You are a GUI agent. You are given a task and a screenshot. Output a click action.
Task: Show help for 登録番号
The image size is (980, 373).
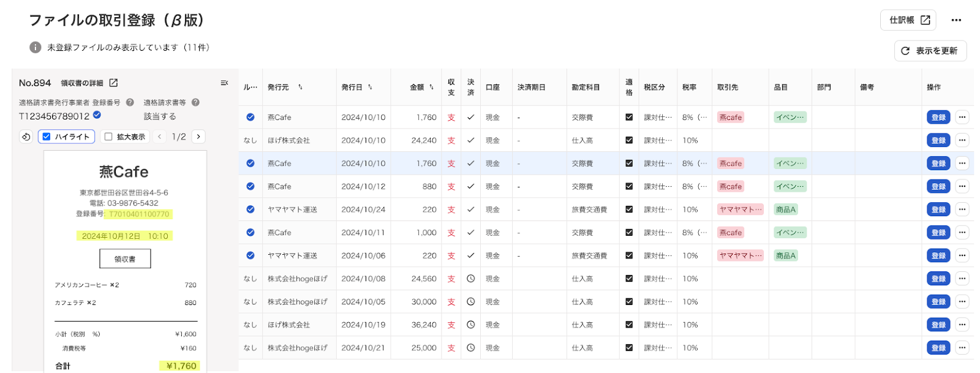(x=130, y=102)
